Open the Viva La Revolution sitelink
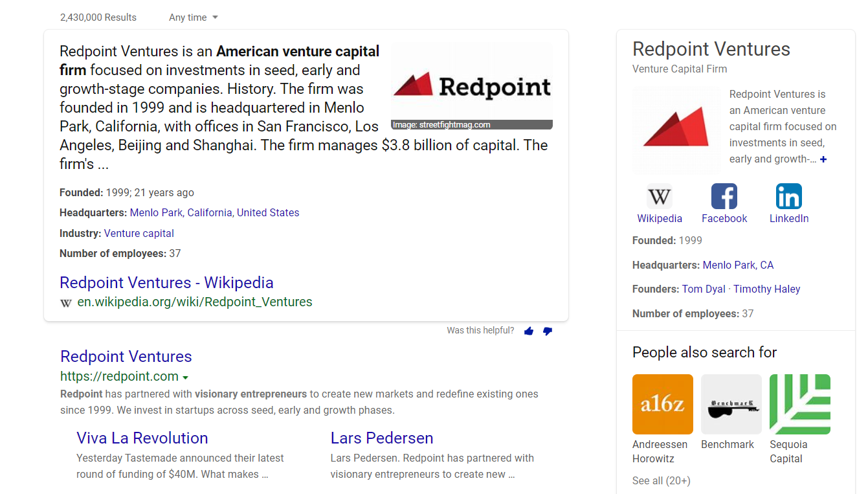Image resolution: width=868 pixels, height=494 pixels. [142, 438]
